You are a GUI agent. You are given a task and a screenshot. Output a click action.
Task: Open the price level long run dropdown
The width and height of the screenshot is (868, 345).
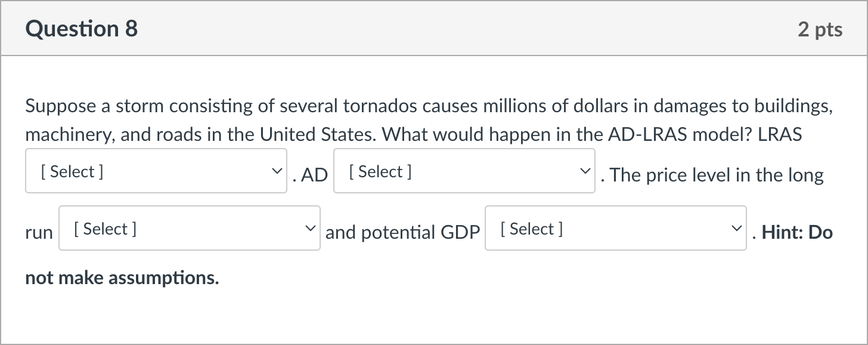189,228
